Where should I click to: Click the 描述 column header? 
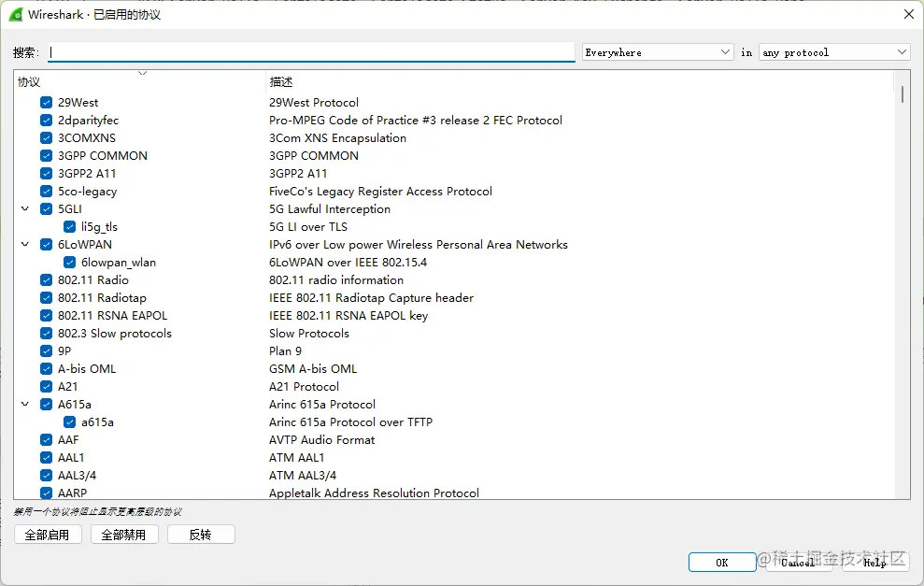(x=580, y=81)
